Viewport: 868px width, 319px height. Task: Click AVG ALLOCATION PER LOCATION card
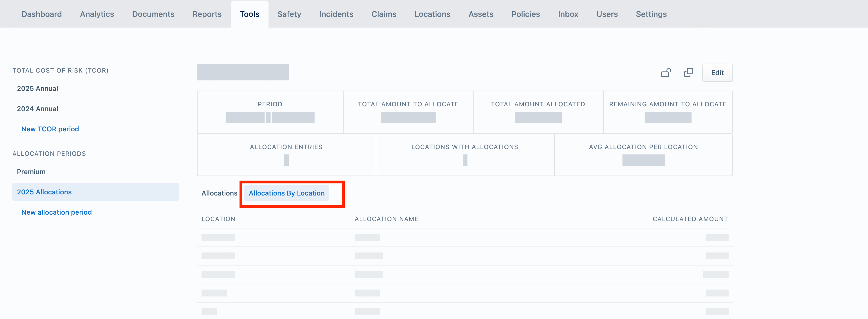(643, 155)
